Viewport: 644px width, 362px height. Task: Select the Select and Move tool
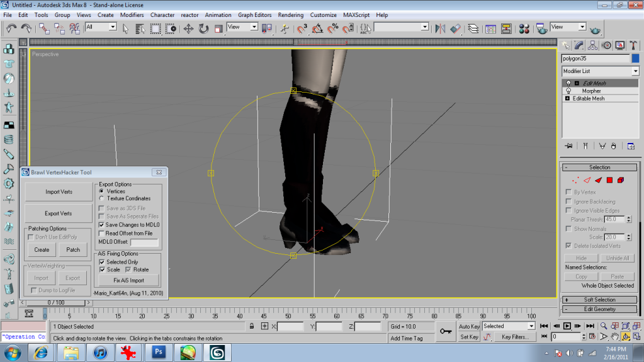tap(188, 28)
